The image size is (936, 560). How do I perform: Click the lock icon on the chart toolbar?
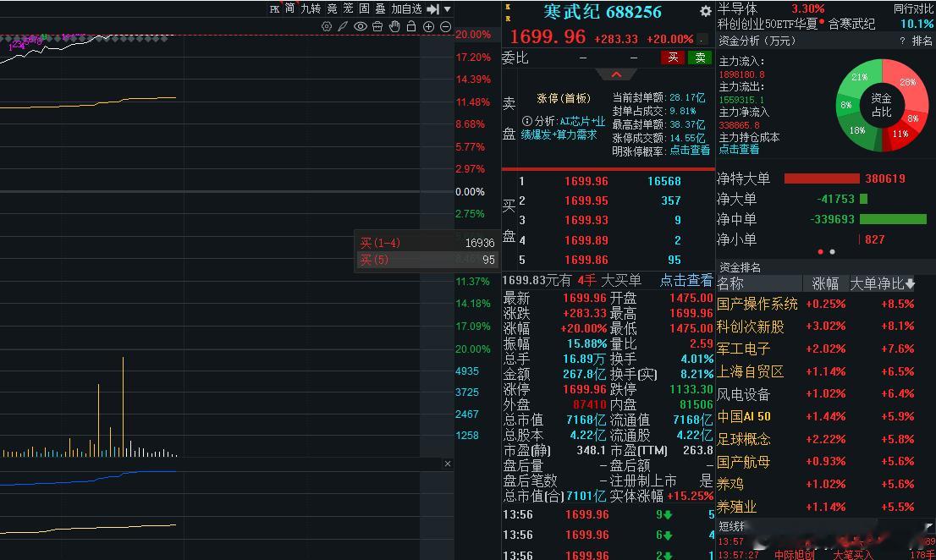click(x=411, y=26)
